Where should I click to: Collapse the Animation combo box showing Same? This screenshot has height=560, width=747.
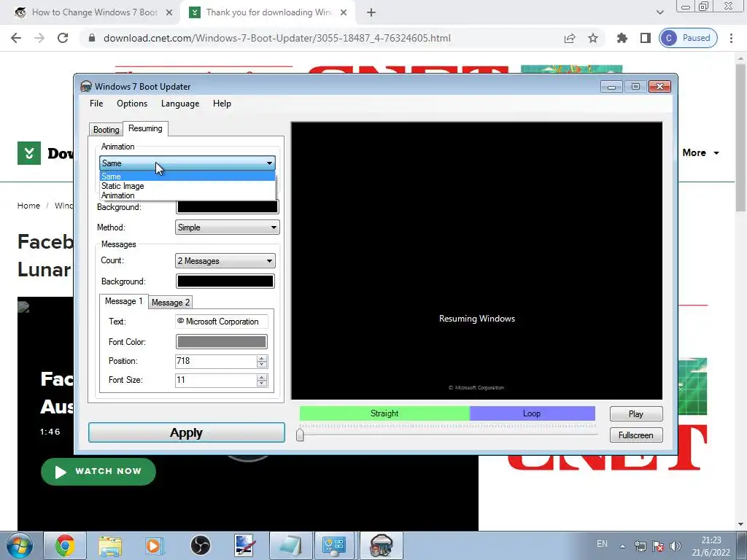(x=187, y=163)
